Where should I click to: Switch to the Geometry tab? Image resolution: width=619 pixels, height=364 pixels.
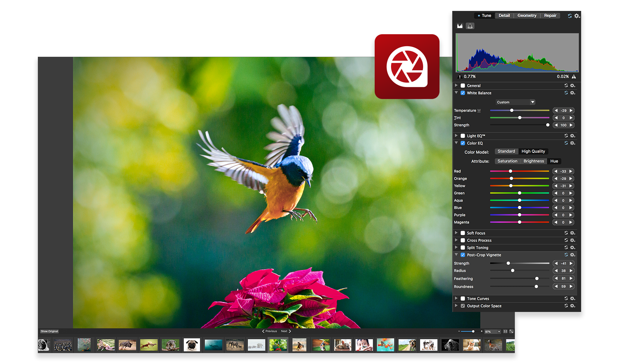[527, 16]
